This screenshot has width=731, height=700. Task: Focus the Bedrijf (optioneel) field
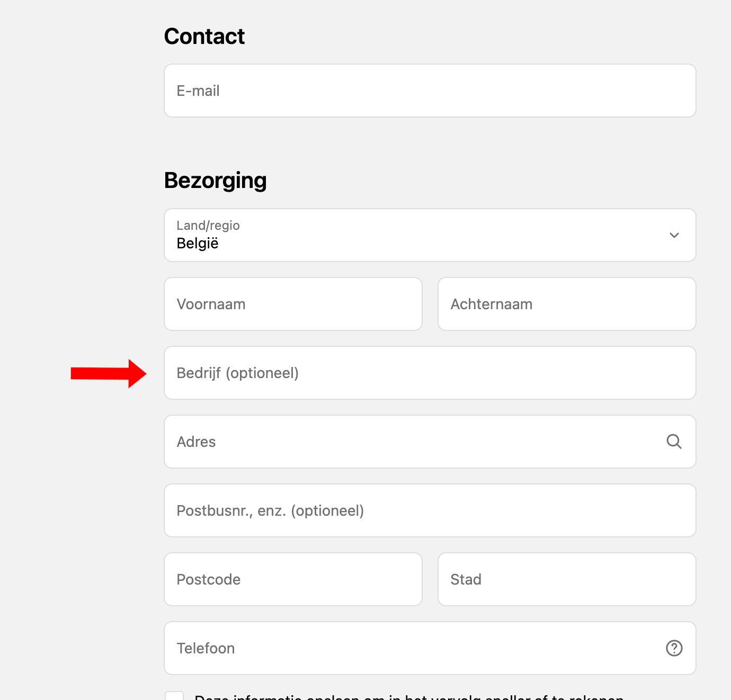[x=430, y=373]
